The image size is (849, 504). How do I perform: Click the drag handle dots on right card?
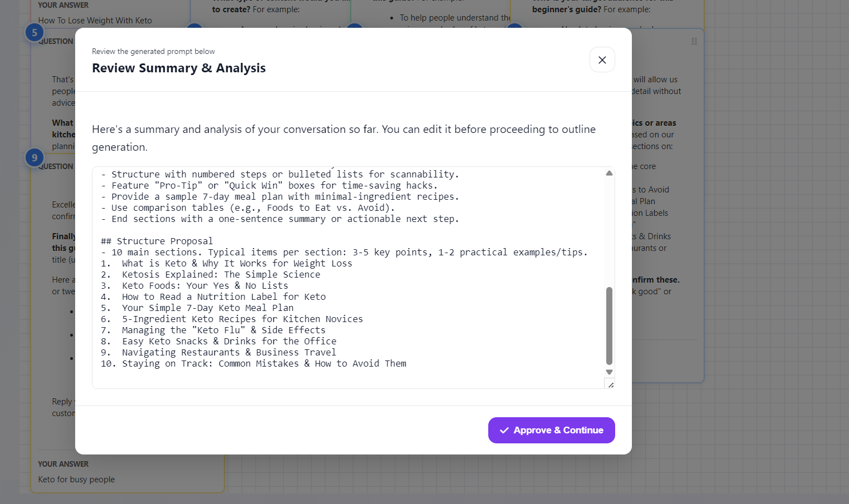694,42
